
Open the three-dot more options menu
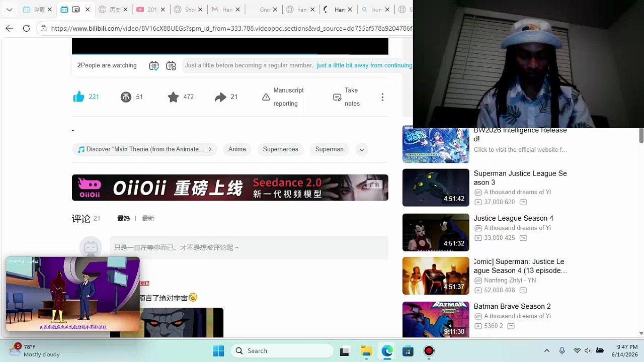pos(382,97)
